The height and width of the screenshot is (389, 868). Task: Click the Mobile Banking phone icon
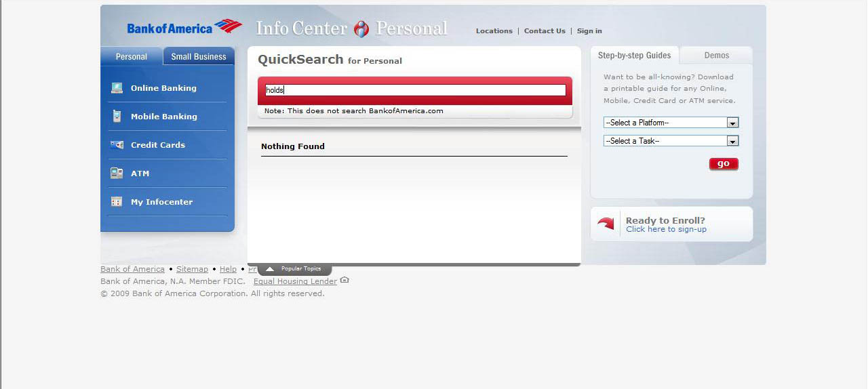pyautogui.click(x=117, y=117)
